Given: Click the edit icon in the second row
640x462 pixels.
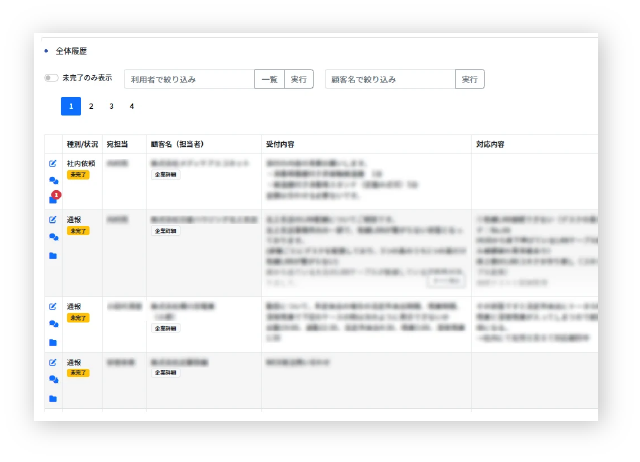Looking at the screenshot, I should click(53, 219).
